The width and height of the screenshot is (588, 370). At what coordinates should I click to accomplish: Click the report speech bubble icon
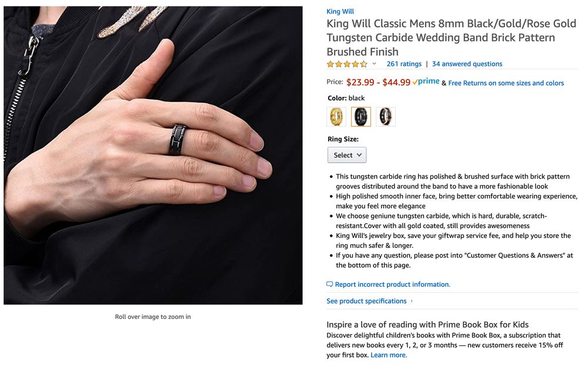coord(330,284)
